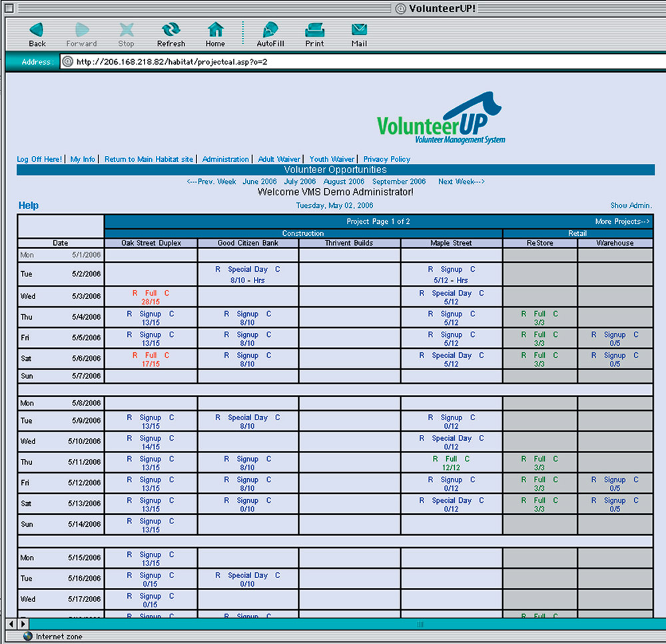Image resolution: width=666 pixels, height=644 pixels.
Task: Click R for ReStore Full on 5/13/2006
Action: point(523,500)
